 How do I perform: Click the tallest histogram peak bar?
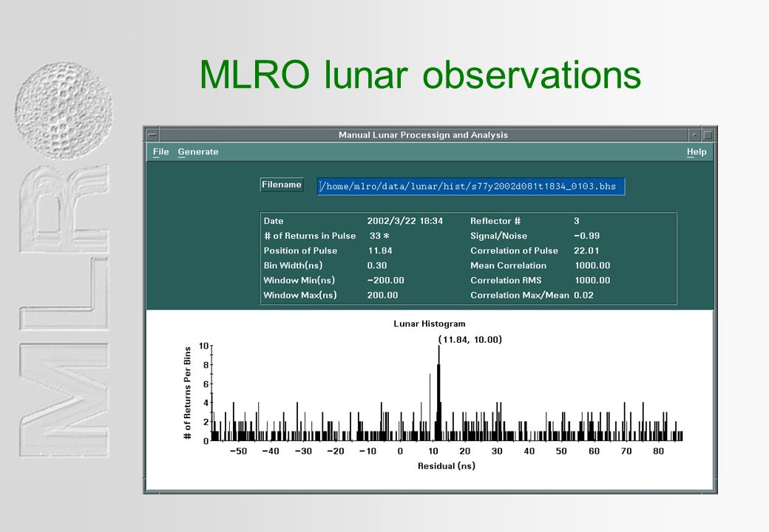tap(438, 393)
